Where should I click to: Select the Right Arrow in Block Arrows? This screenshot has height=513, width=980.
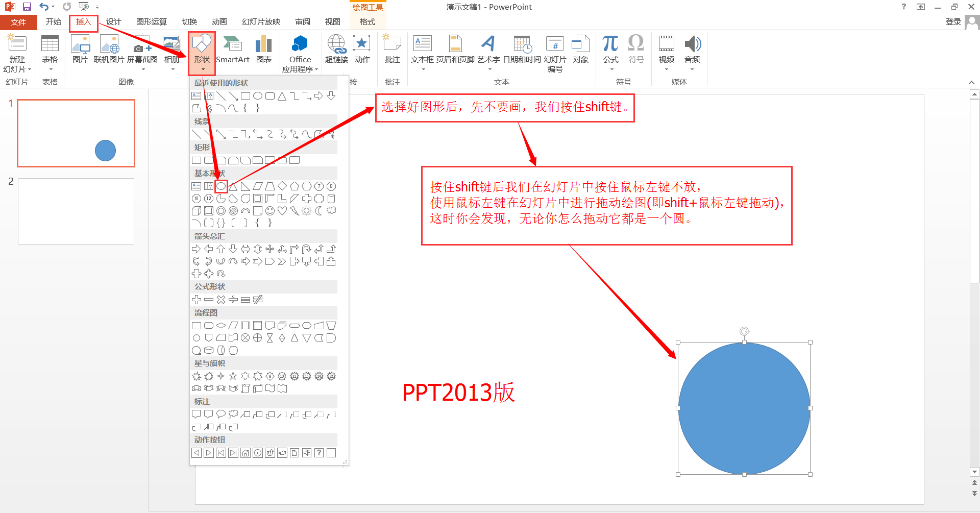197,249
